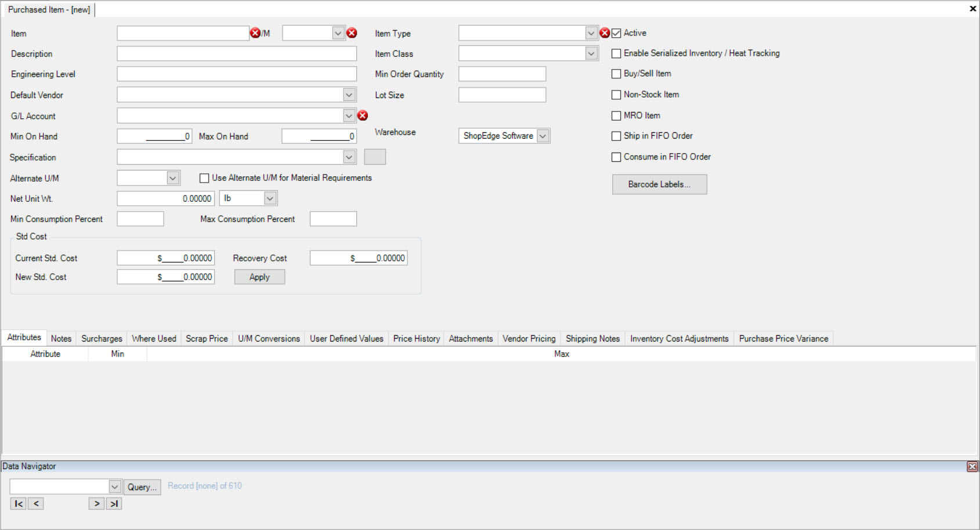Focus the Engineering Level field

pyautogui.click(x=237, y=74)
